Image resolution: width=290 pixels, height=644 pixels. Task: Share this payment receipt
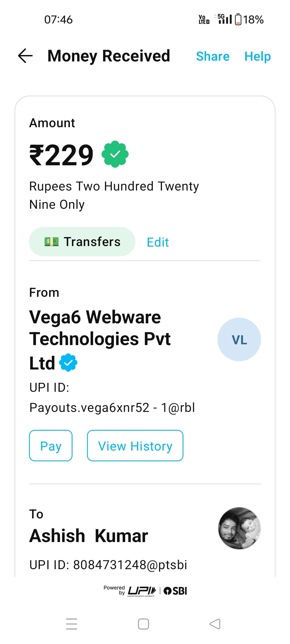tap(213, 56)
